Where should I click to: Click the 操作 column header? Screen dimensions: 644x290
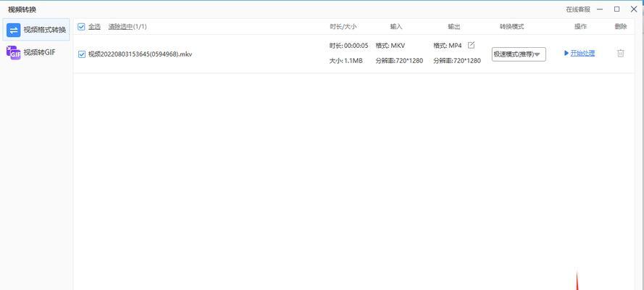(580, 27)
